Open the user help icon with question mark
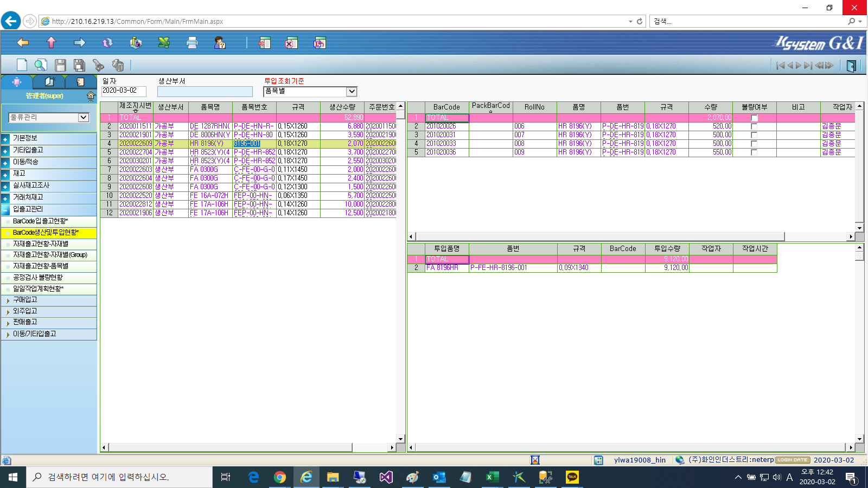Image resolution: width=868 pixels, height=488 pixels. (x=220, y=43)
